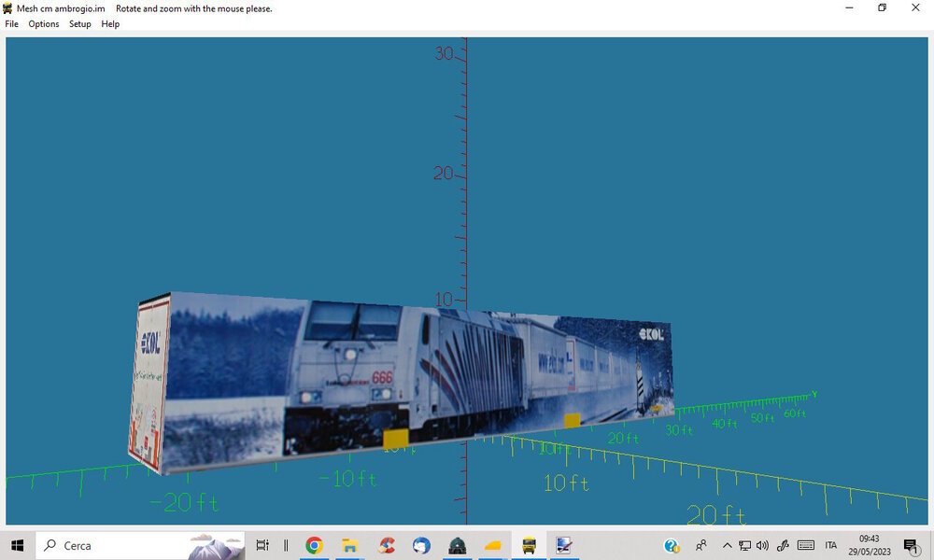Open File Explorer from the taskbar

coord(349,545)
